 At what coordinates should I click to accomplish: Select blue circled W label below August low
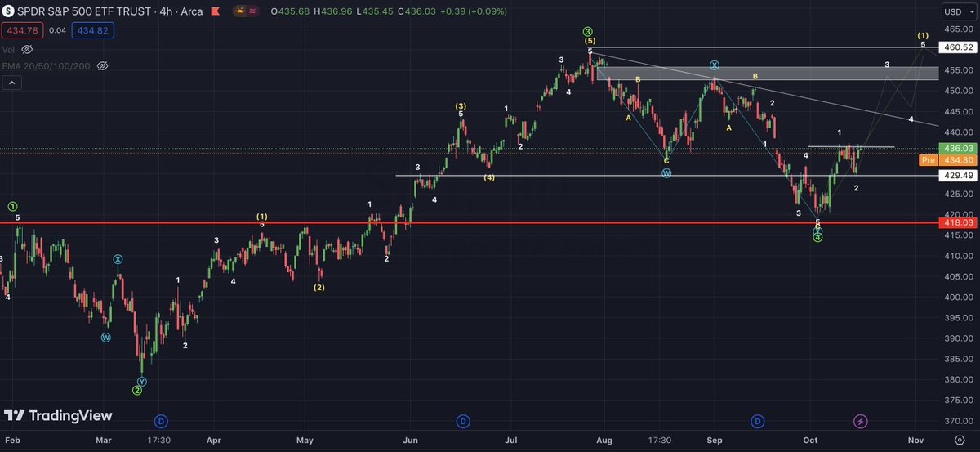coord(666,173)
